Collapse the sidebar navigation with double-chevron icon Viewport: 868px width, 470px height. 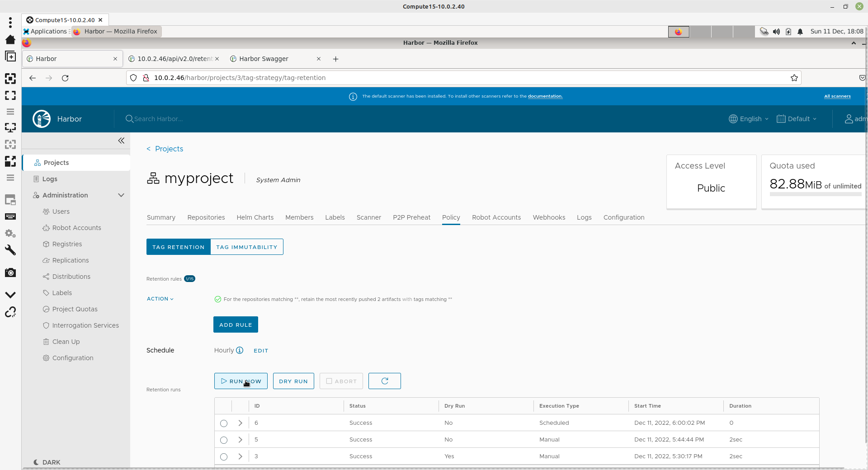tap(121, 141)
